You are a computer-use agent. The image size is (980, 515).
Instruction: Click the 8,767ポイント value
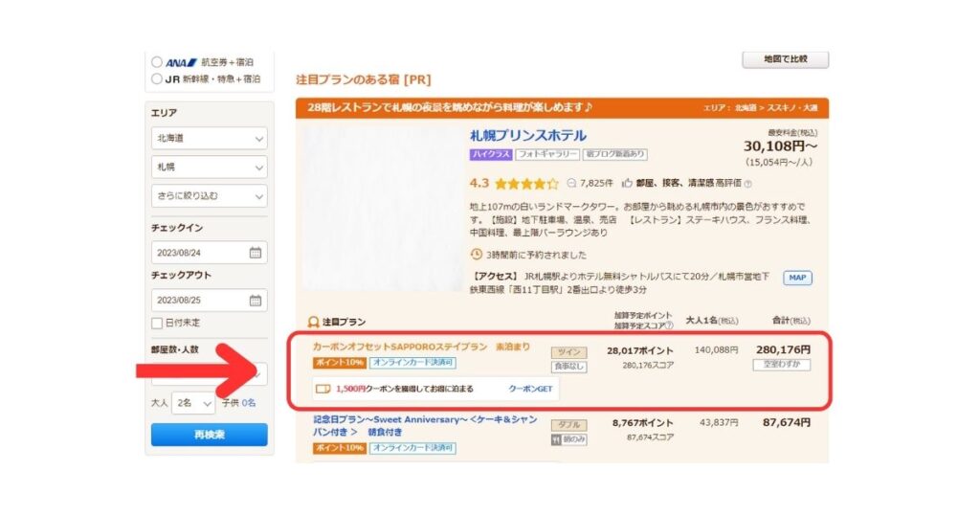[x=642, y=423]
